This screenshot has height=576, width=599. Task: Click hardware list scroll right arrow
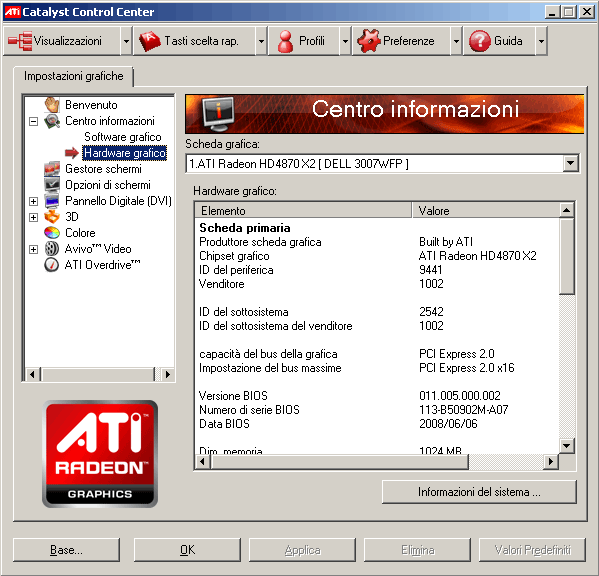[550, 462]
